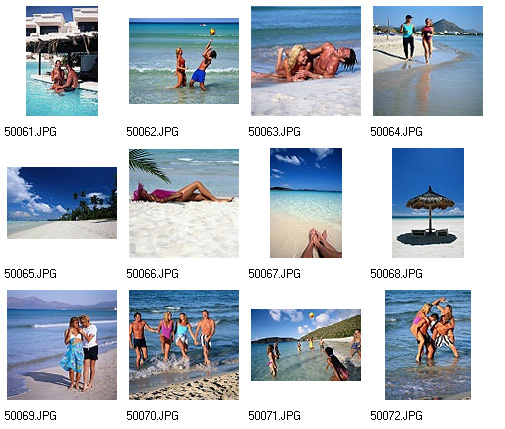Open the beach volleyball group thumbnail 50071.JPG
This screenshot has height=429, width=505.
pos(306,345)
